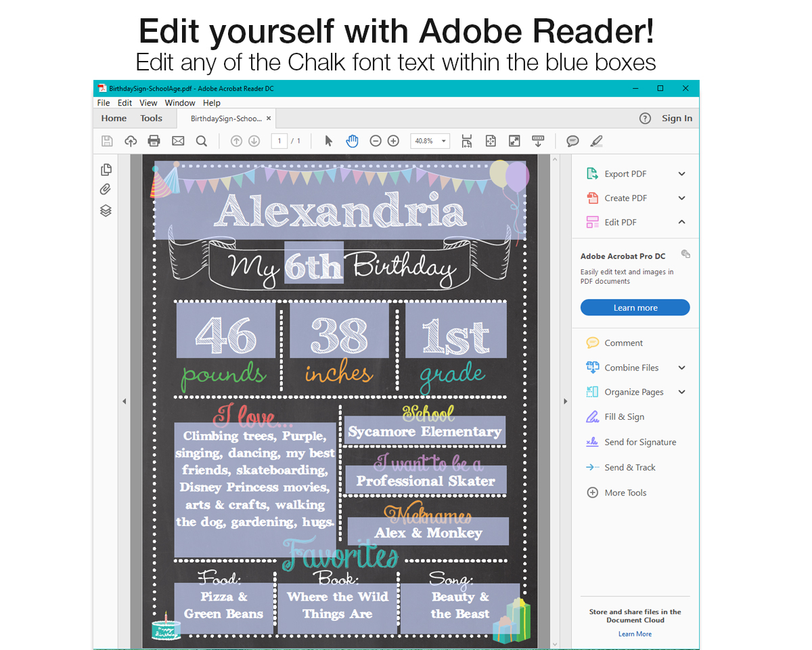Click the vertical scrollbar down arrow
The height and width of the screenshot is (650, 812).
point(555,644)
